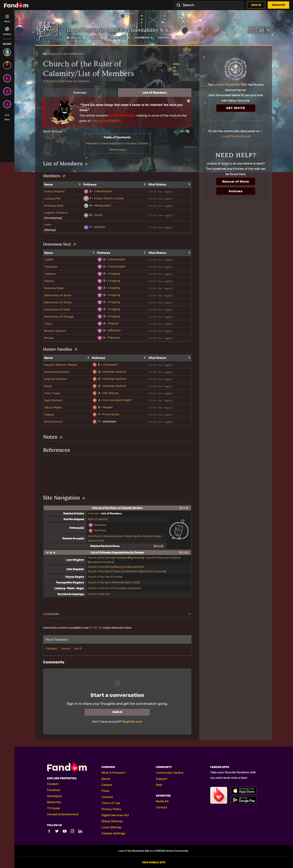Screen dimensions: 293x868
Task: Jump to Demoness Sect in Table of Contents
Action: coord(112,144)
